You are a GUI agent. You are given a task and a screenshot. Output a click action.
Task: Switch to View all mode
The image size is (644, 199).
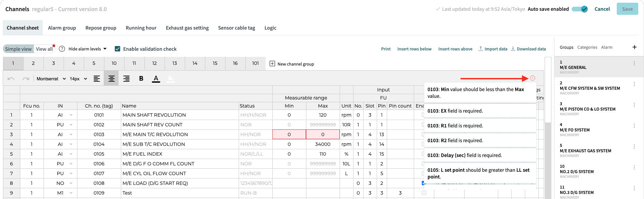pyautogui.click(x=44, y=49)
